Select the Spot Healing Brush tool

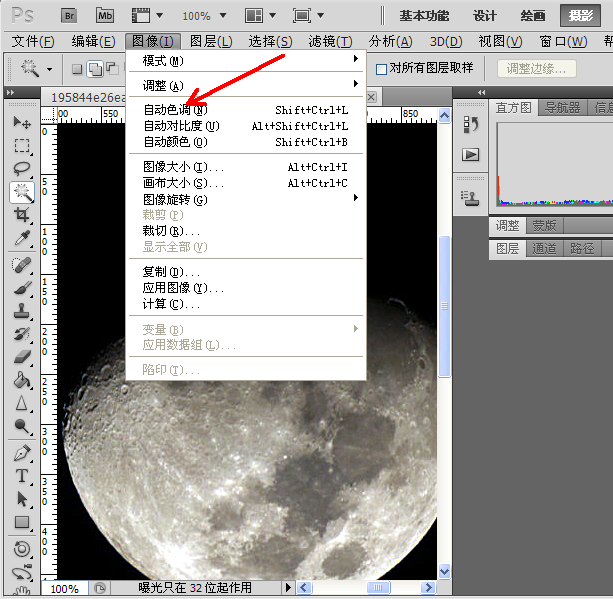point(22,265)
